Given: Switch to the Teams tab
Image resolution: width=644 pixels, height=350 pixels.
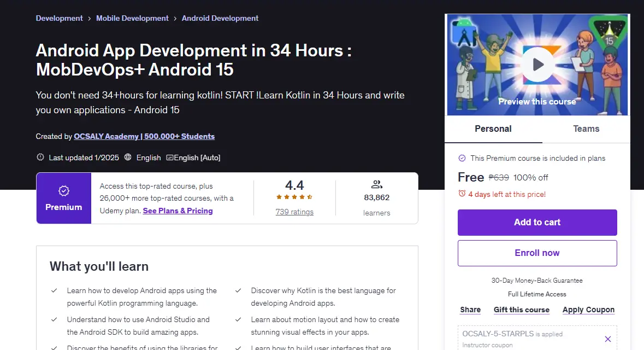Looking at the screenshot, I should (586, 129).
